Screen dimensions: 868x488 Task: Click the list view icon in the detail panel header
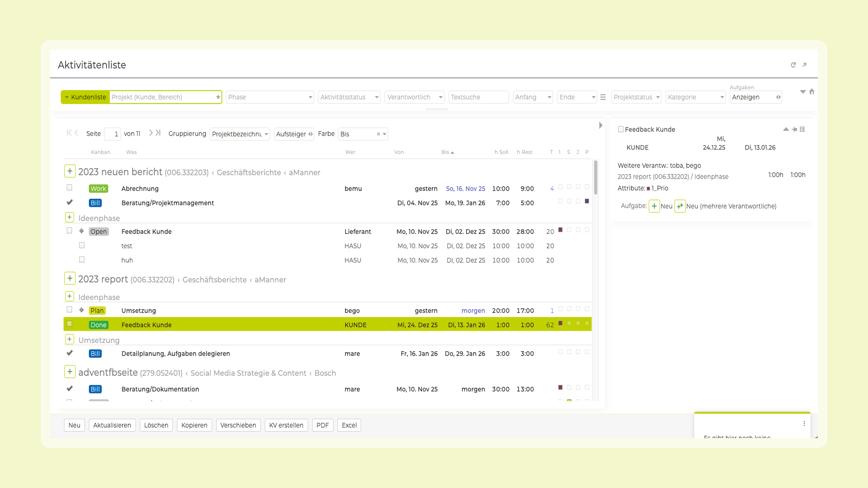pyautogui.click(x=802, y=129)
